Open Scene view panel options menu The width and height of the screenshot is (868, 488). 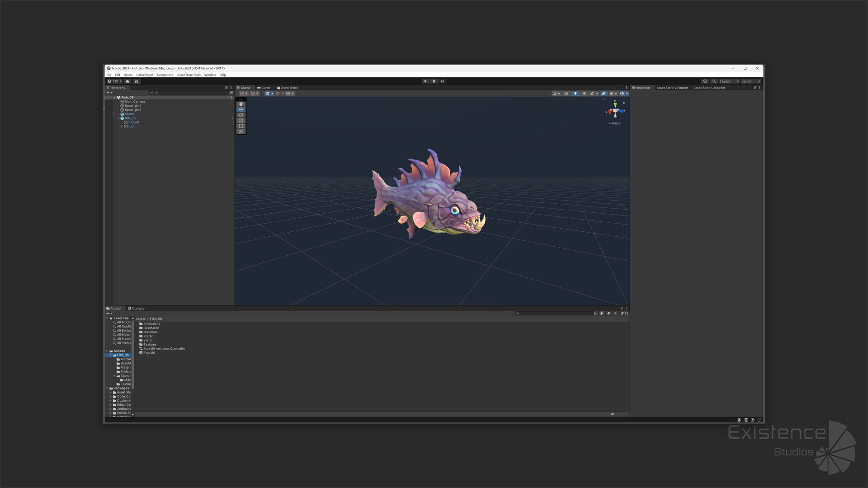point(626,88)
